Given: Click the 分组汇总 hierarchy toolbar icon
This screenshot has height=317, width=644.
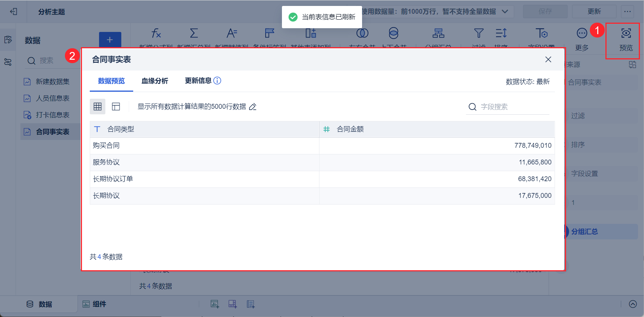Looking at the screenshot, I should pos(438,33).
